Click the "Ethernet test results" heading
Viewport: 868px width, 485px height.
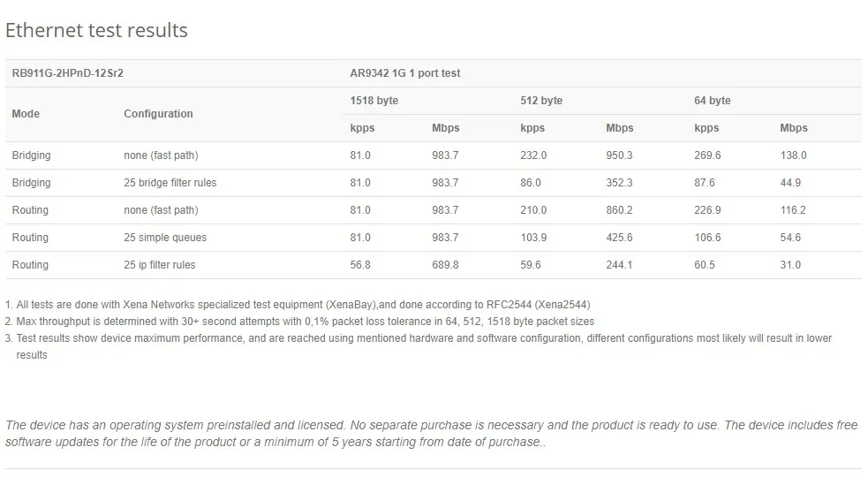96,30
